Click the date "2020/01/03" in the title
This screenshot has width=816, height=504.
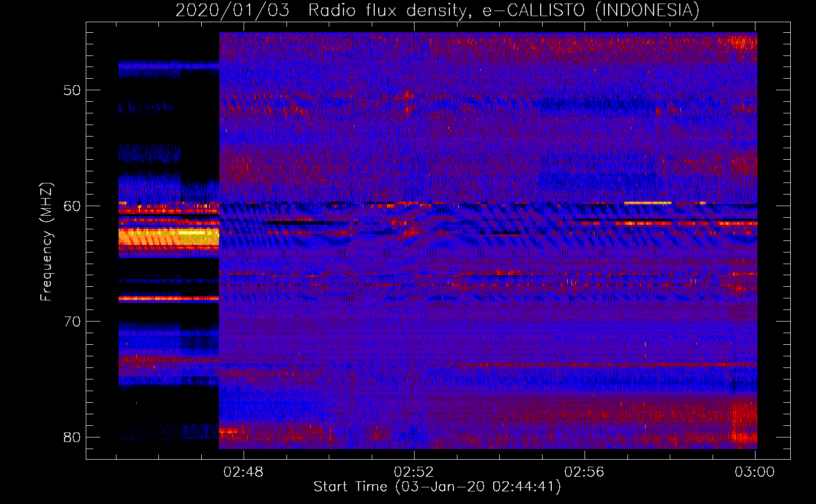point(232,10)
